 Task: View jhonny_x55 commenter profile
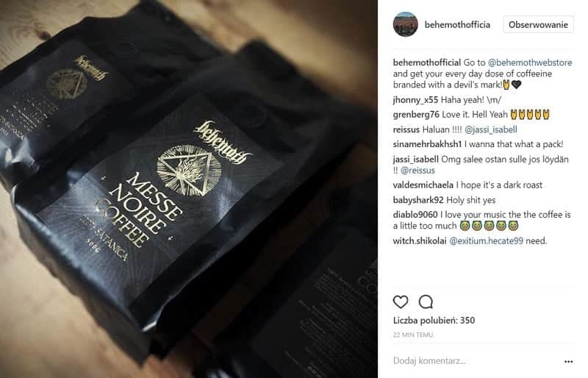click(x=415, y=100)
